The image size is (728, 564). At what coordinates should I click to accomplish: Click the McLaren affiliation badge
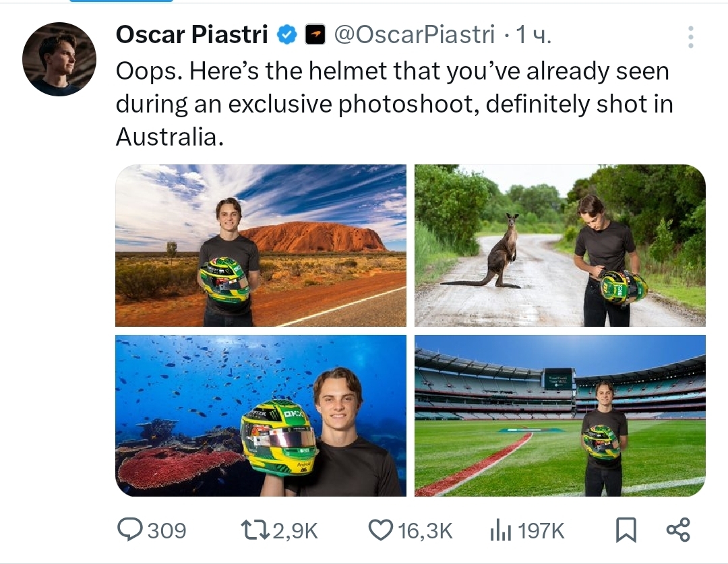(315, 34)
